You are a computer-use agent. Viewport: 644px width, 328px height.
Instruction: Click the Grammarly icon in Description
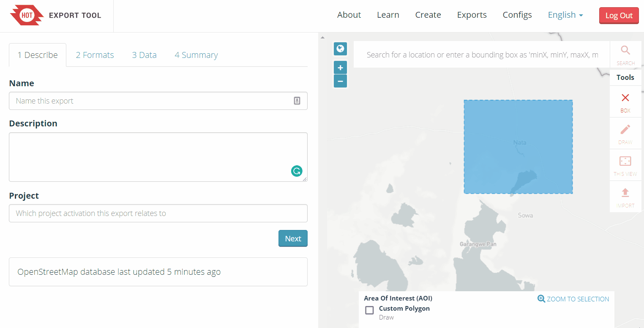(297, 171)
